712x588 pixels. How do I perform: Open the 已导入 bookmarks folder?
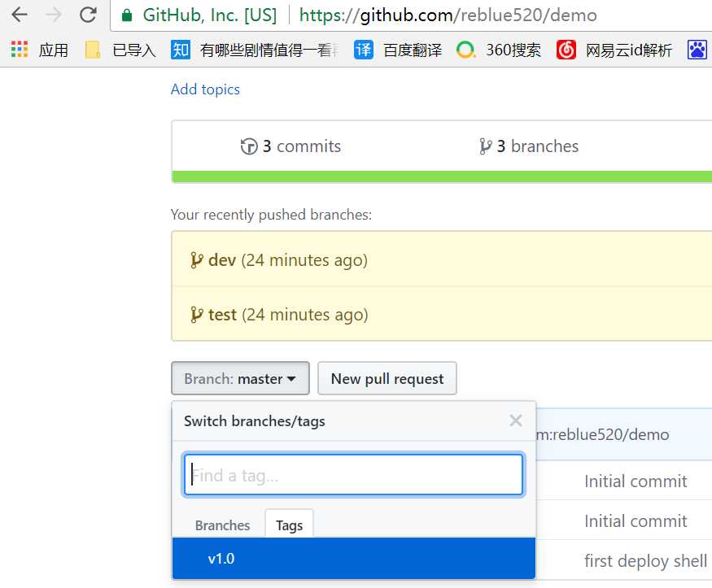pos(120,50)
